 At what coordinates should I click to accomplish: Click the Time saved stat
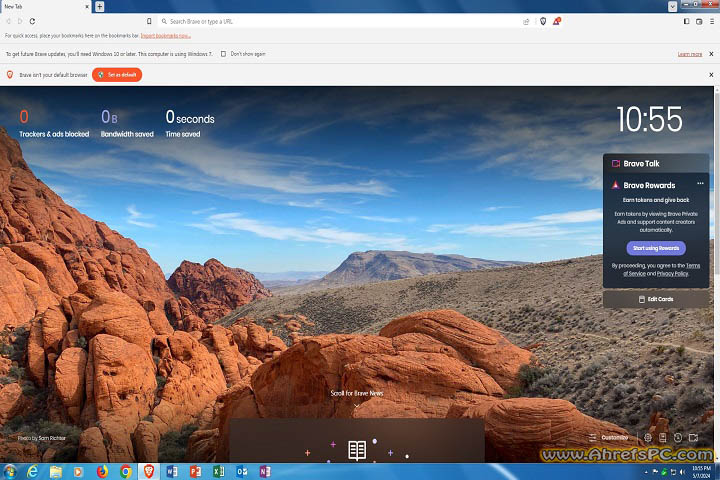(x=190, y=124)
